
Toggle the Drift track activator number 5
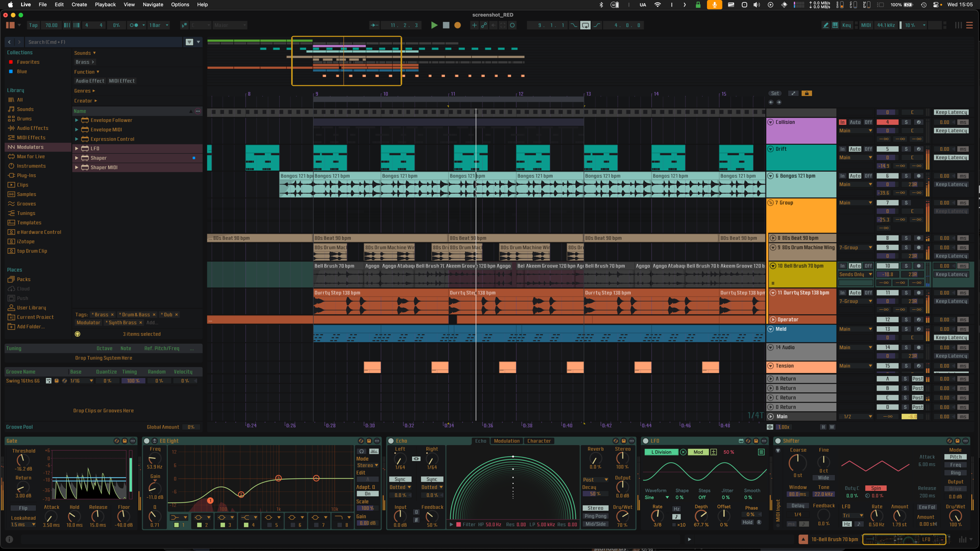[x=887, y=149]
